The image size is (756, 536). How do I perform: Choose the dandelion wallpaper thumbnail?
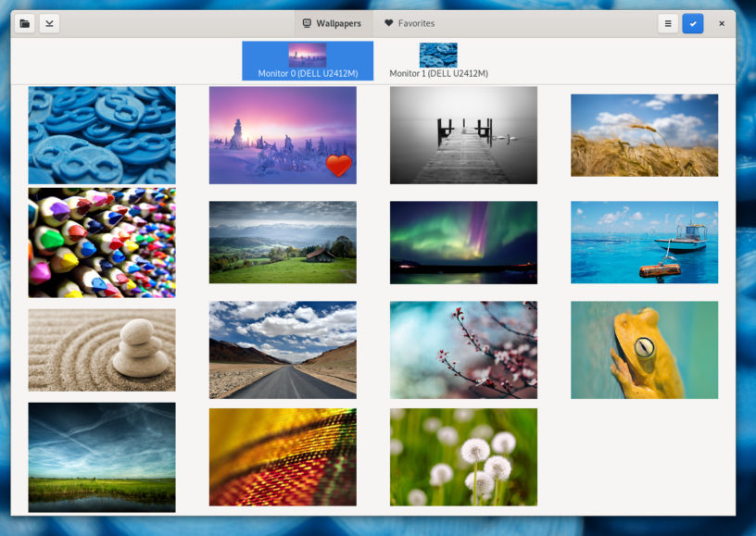click(x=463, y=456)
